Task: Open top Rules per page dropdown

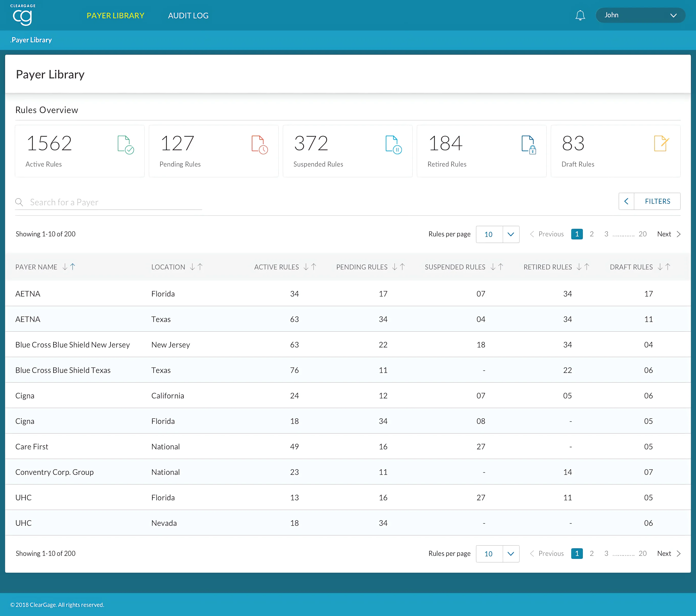Action: (498, 234)
